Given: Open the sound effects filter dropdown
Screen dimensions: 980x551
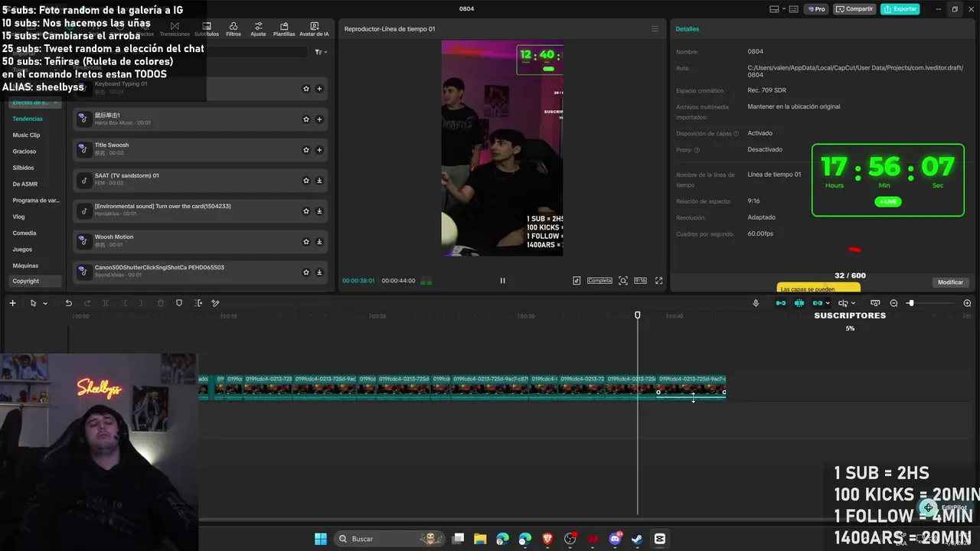Looking at the screenshot, I should (321, 52).
